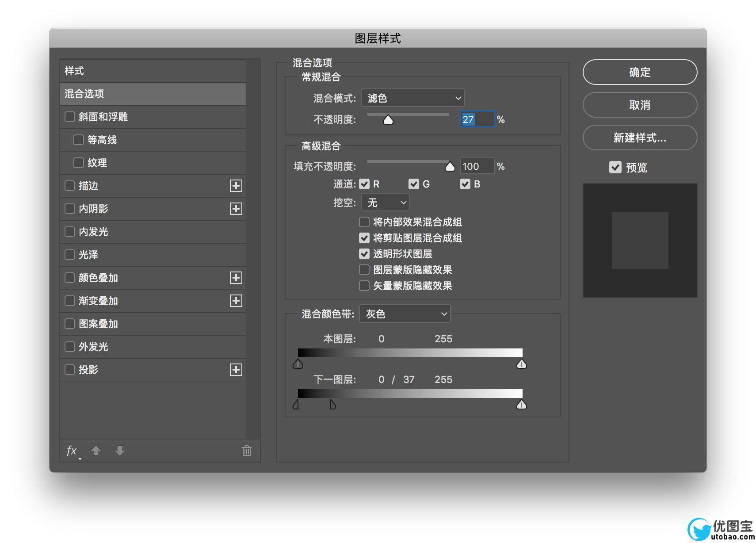This screenshot has height=543, width=756.
Task: Uncheck the R channel checkbox
Action: tap(364, 184)
